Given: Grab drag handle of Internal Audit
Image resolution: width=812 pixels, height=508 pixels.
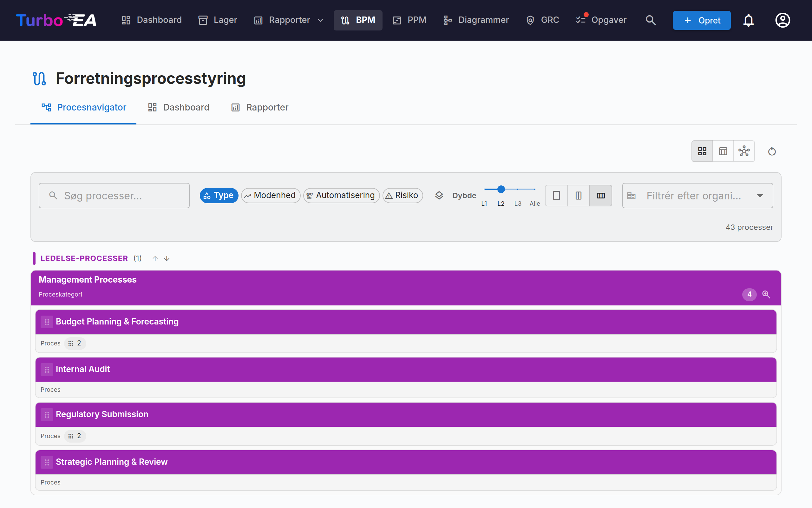Looking at the screenshot, I should point(47,370).
